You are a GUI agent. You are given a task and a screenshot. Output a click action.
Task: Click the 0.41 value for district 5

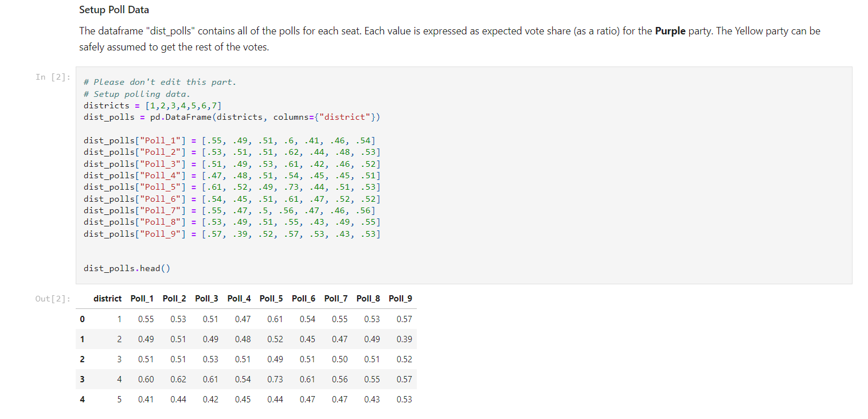click(146, 399)
